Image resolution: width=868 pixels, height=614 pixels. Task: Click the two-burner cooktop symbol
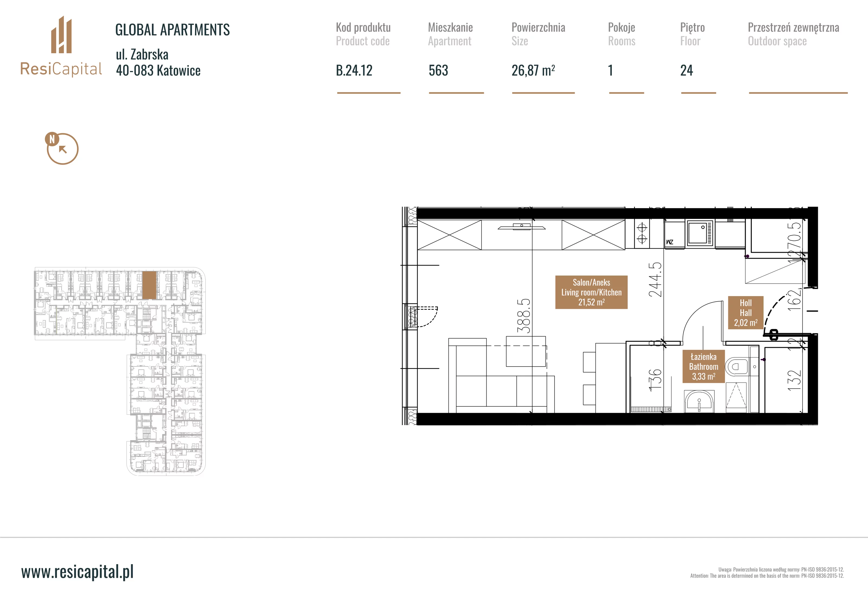642,233
